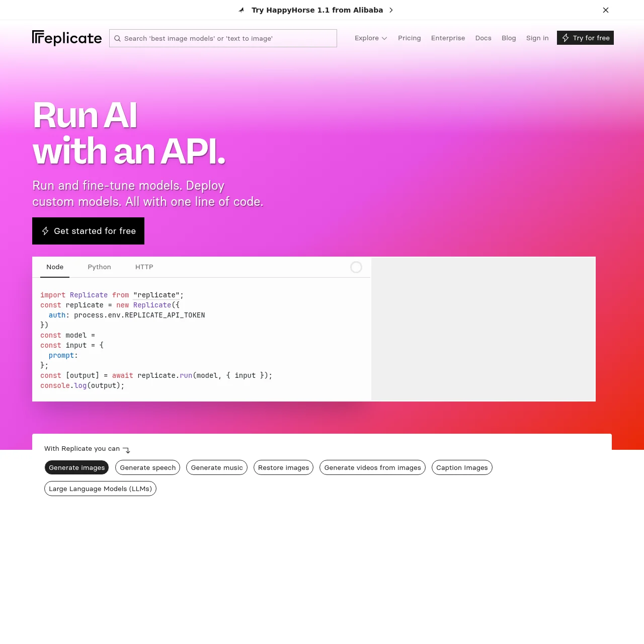Open Try HappyHorse 1.1 from Alibaba link

tap(317, 10)
